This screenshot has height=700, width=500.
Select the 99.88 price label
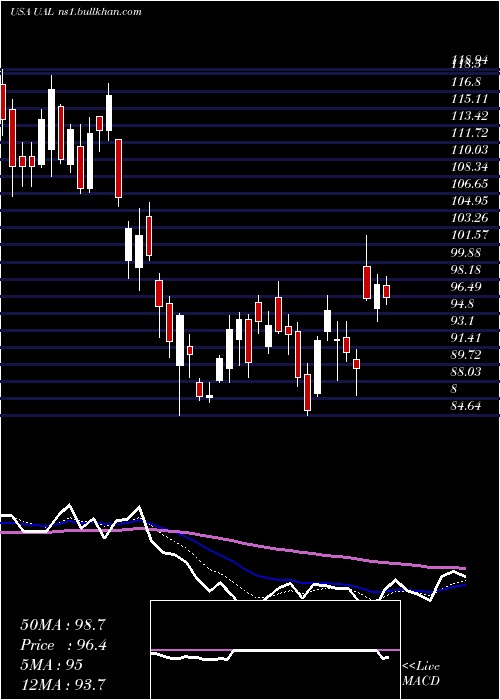coord(467,253)
